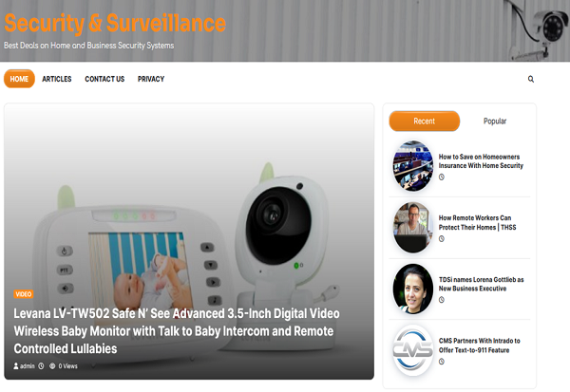Open the PRIVACY page
570x392 pixels.
click(x=151, y=79)
